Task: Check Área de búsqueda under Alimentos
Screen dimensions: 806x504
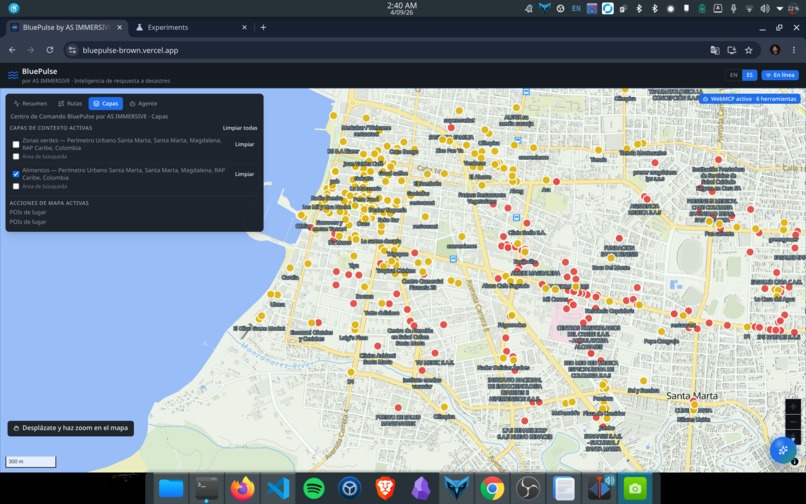Action: coord(16,186)
